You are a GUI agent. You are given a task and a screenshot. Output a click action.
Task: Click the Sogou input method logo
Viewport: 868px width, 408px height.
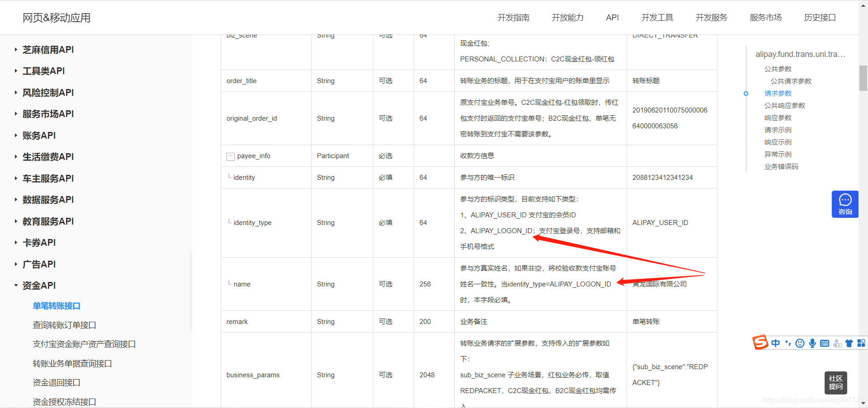tap(760, 342)
